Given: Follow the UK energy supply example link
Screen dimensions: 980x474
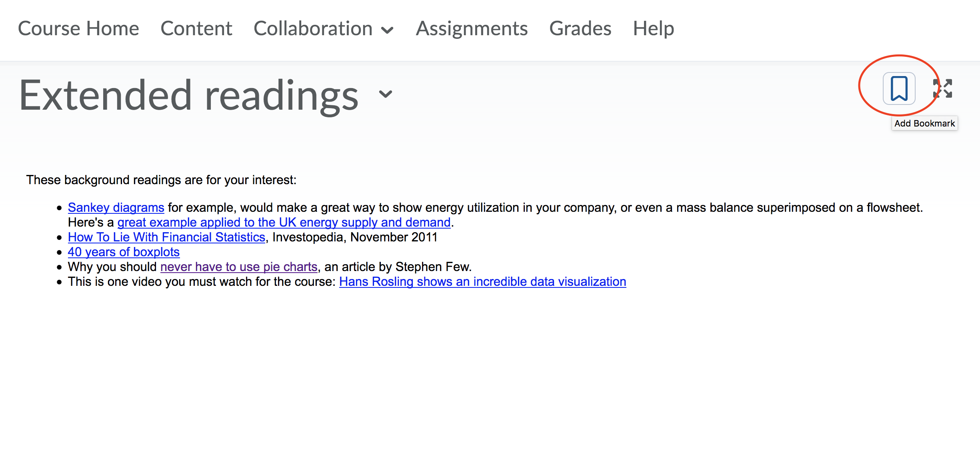Looking at the screenshot, I should [284, 222].
